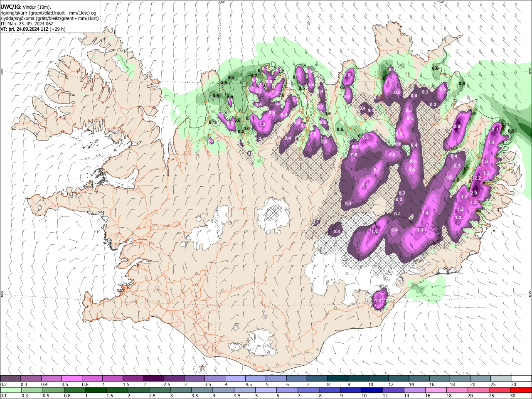Pick the bottom-row legend swatch starting at 3
This screenshot has height=399, width=532.
[x=180, y=390]
